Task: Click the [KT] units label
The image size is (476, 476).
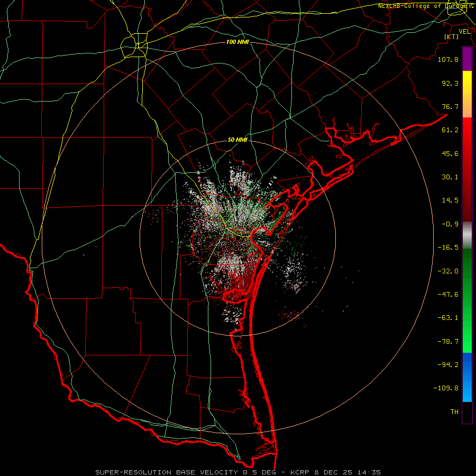Action: tap(452, 36)
